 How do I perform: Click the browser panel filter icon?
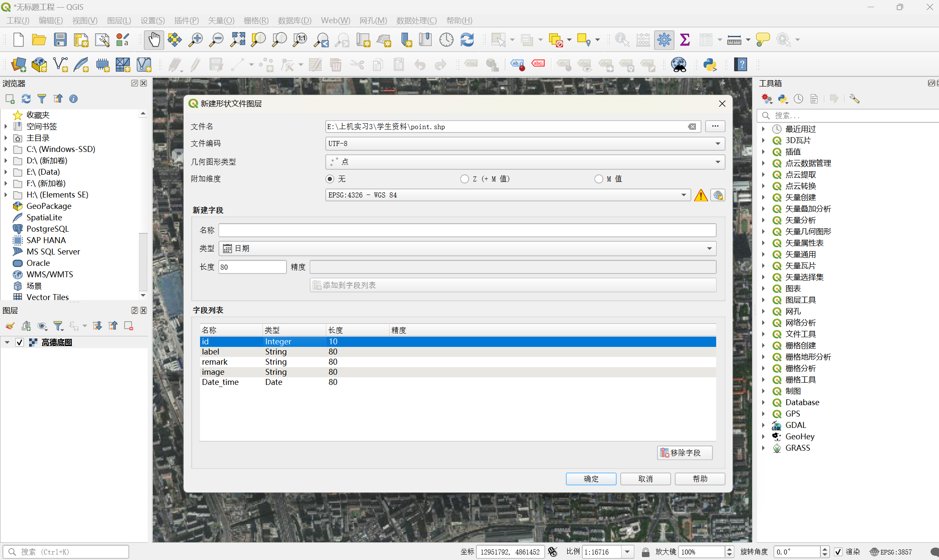pyautogui.click(x=42, y=99)
